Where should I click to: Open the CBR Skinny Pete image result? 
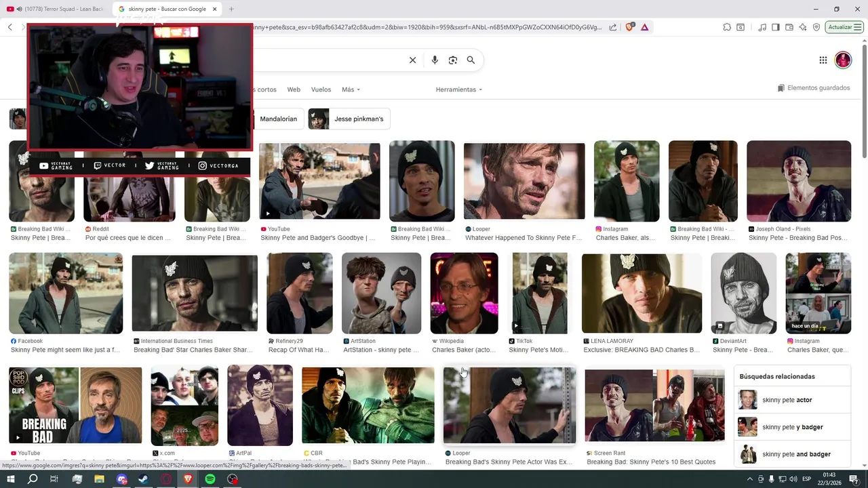[368, 405]
